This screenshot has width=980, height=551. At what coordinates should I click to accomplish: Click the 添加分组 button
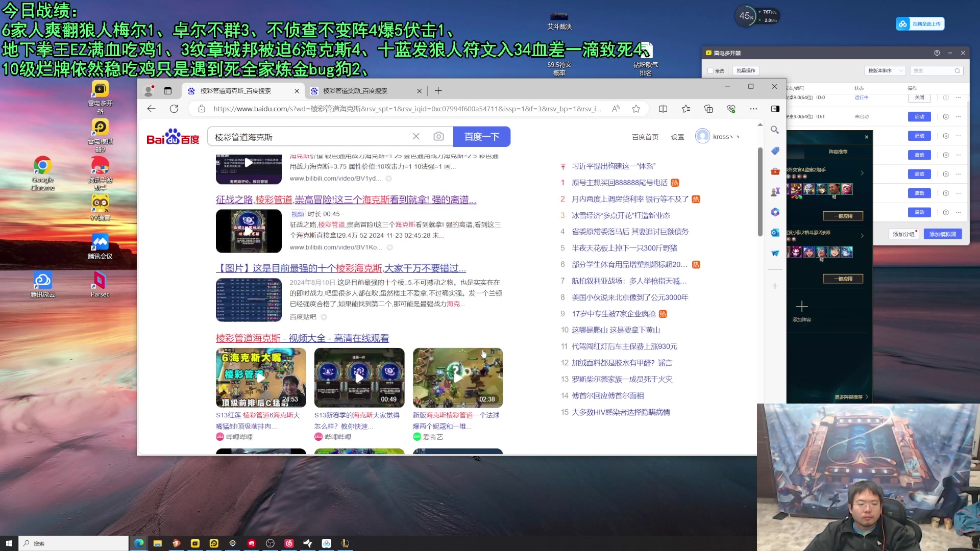[x=903, y=234]
